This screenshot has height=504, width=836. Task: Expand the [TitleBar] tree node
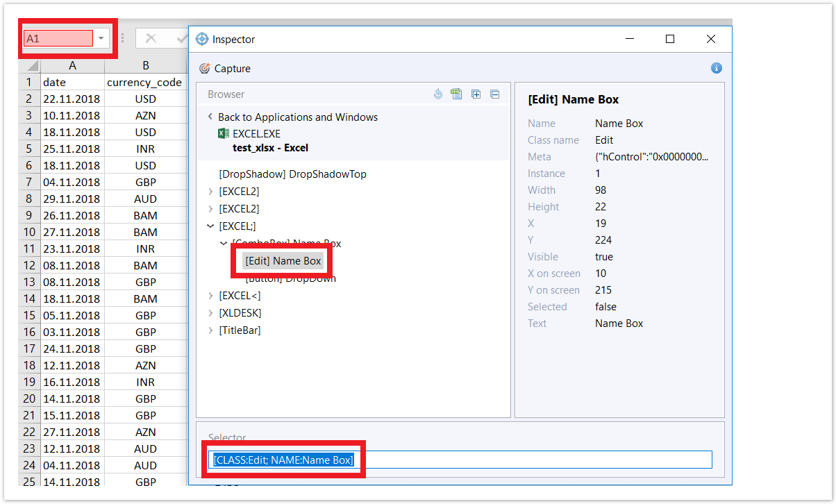coord(211,330)
